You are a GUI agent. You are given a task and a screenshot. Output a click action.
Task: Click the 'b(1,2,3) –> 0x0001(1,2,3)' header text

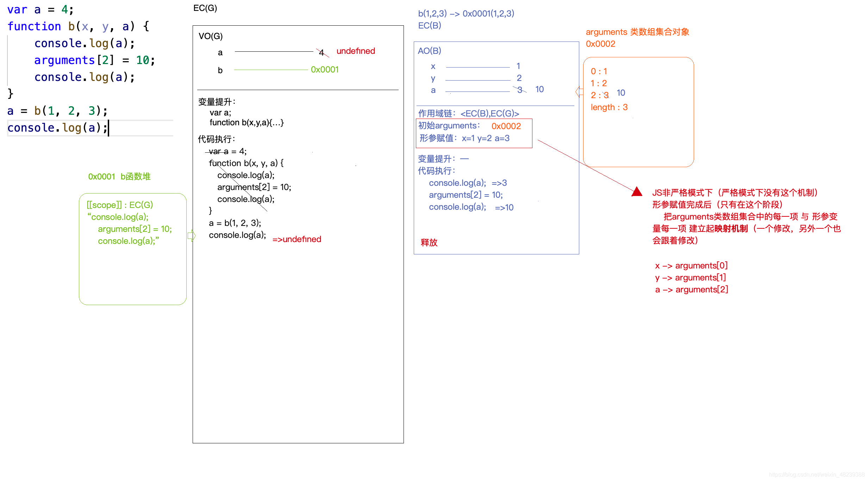(466, 14)
